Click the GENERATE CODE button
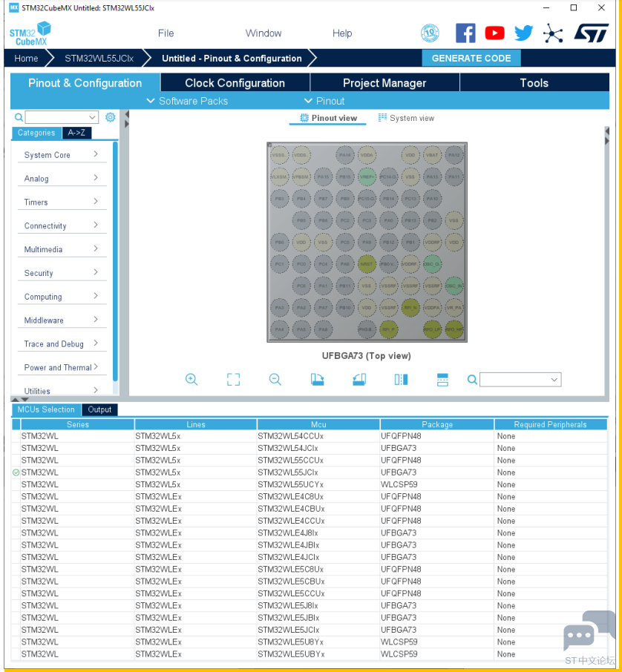 (x=471, y=58)
